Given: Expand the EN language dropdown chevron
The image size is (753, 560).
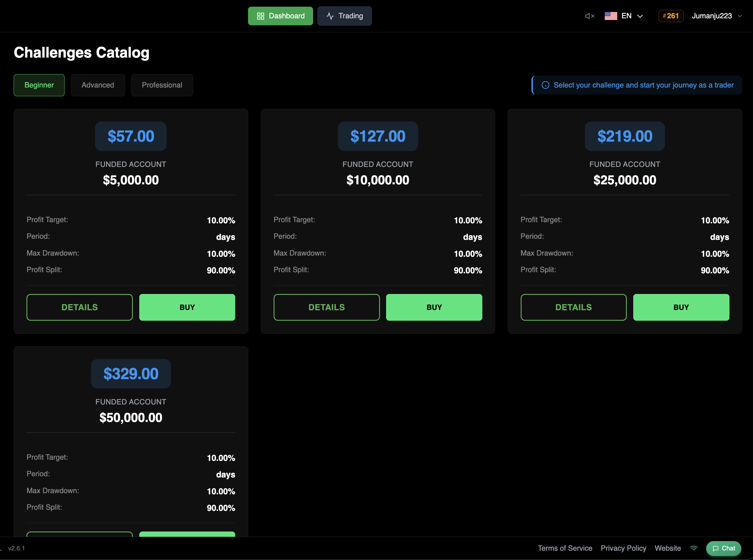Looking at the screenshot, I should (x=640, y=16).
